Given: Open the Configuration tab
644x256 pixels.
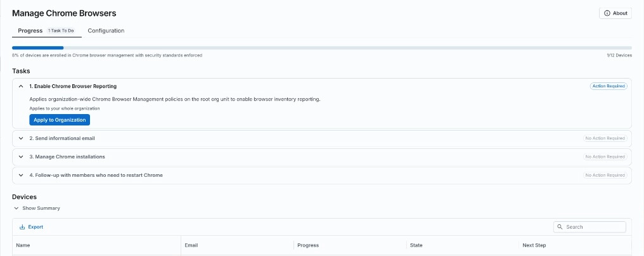Looking at the screenshot, I should (x=106, y=31).
